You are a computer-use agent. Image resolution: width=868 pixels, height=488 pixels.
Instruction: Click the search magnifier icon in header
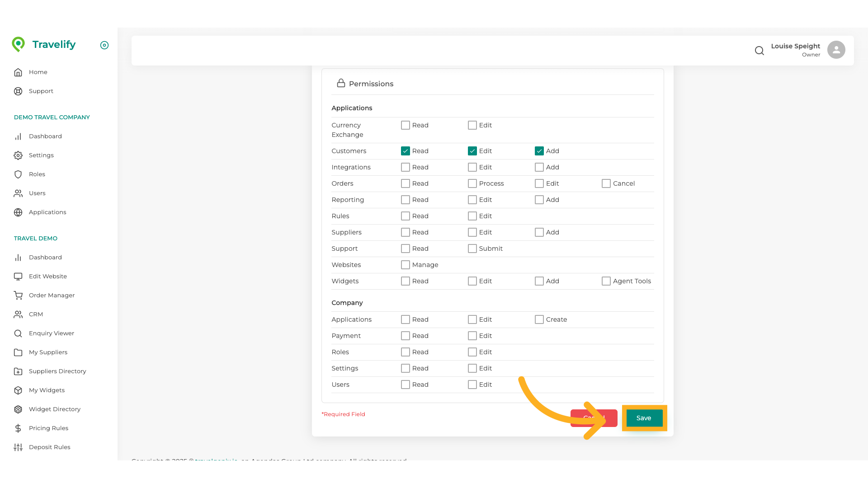point(759,51)
